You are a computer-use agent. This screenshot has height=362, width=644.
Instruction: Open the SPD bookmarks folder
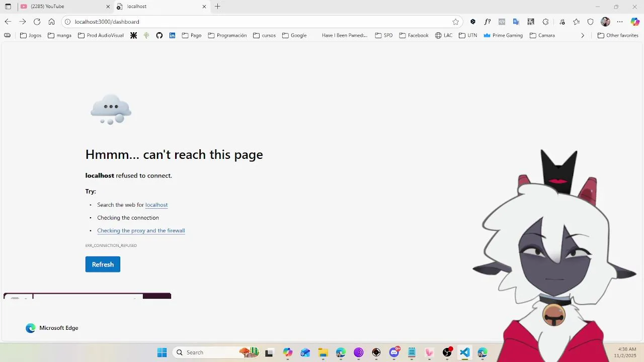point(384,35)
